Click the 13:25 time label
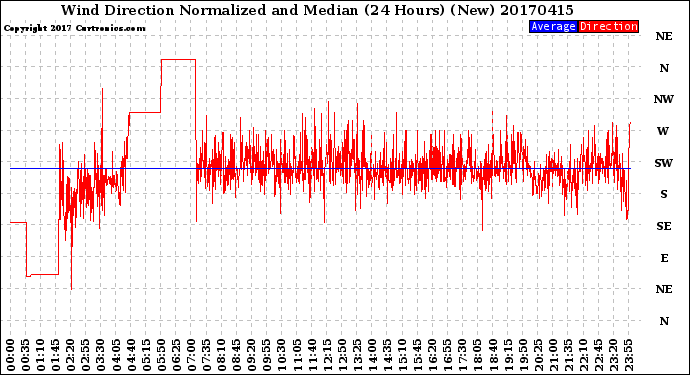690x375 pixels. [x=358, y=355]
